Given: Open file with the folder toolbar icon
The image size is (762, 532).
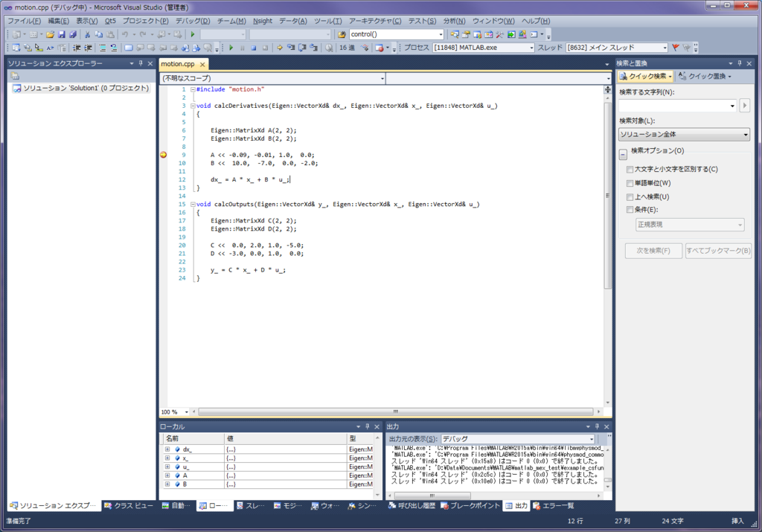Looking at the screenshot, I should coord(50,34).
